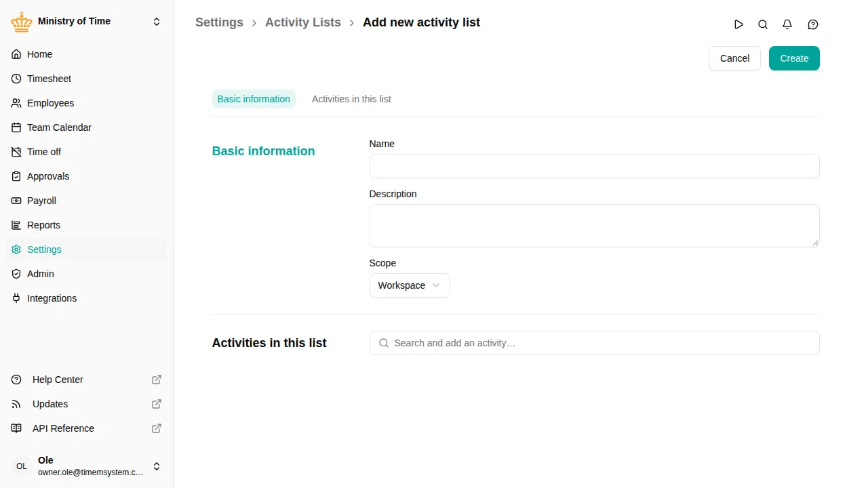Start the timer with the play icon
This screenshot has width=868, height=488.
pyautogui.click(x=738, y=24)
